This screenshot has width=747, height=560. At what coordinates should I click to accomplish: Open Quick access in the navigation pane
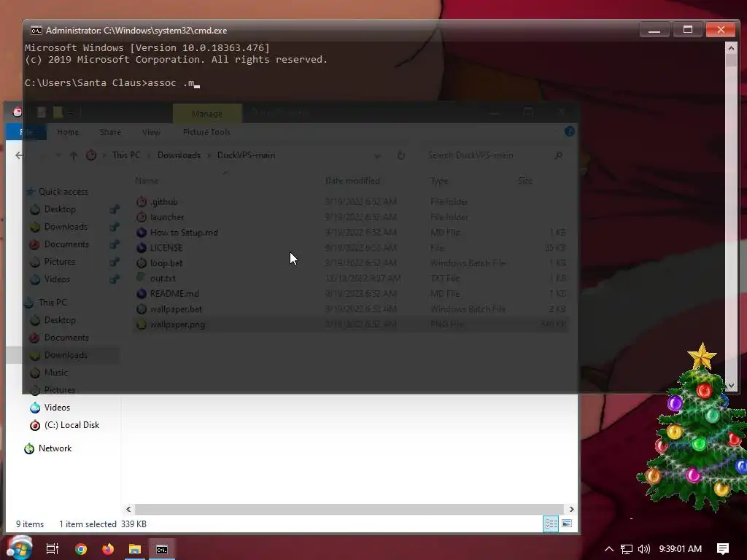tap(63, 192)
